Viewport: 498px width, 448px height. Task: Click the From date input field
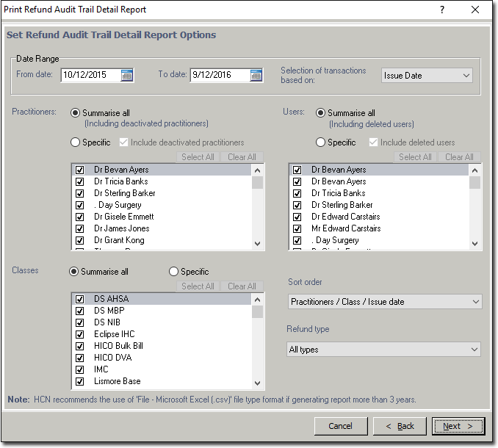coord(90,75)
